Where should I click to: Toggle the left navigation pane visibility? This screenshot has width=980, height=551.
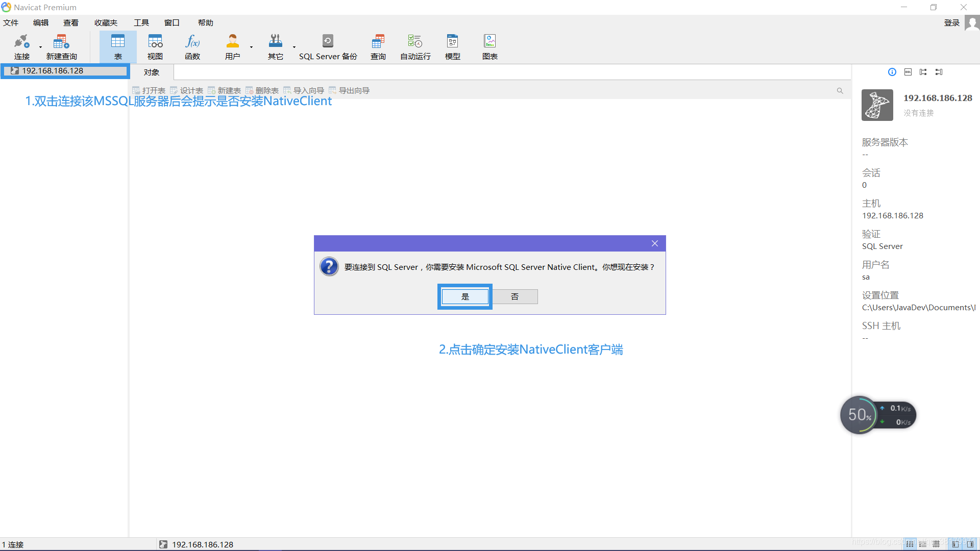tap(955, 544)
